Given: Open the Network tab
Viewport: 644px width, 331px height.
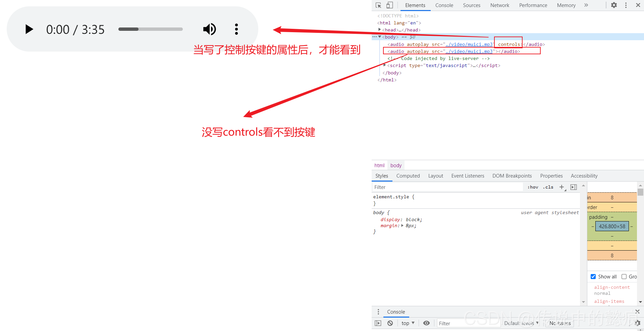Looking at the screenshot, I should click(x=499, y=5).
